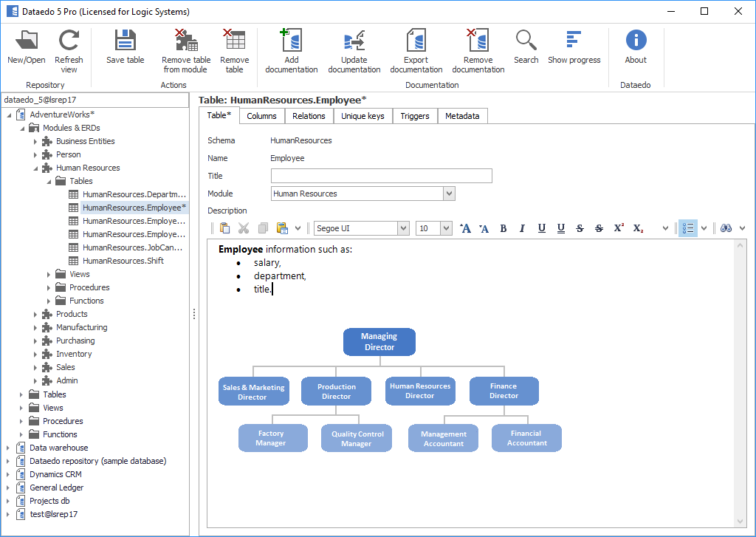Click the description scrollbar down arrow

pos(740,521)
